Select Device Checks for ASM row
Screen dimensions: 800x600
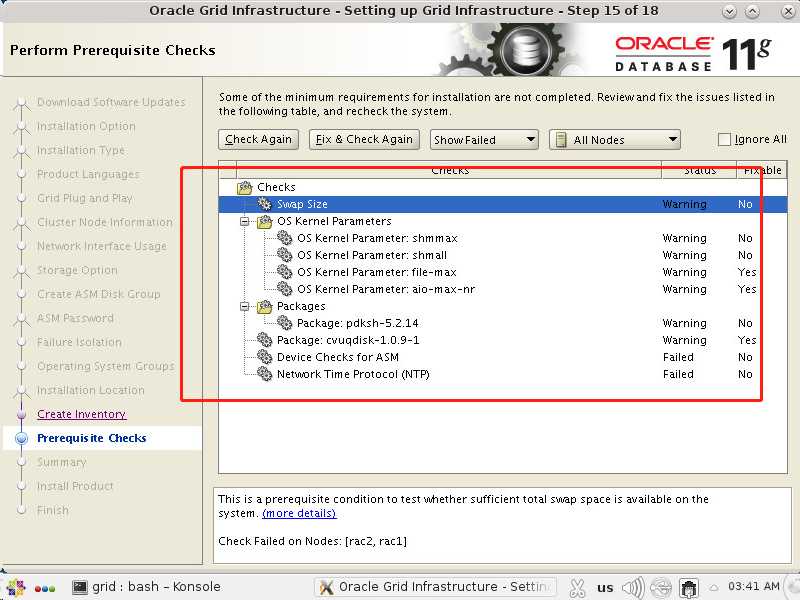[503, 357]
